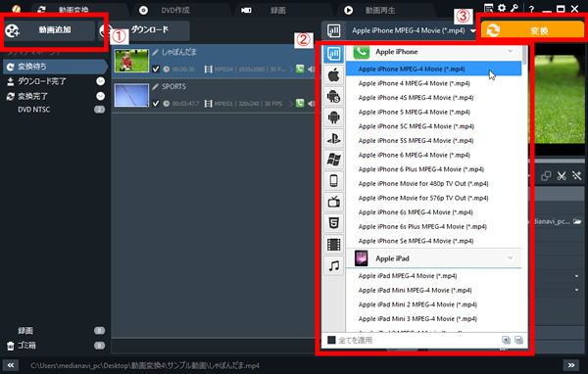Click the film strip video category icon

(334, 245)
